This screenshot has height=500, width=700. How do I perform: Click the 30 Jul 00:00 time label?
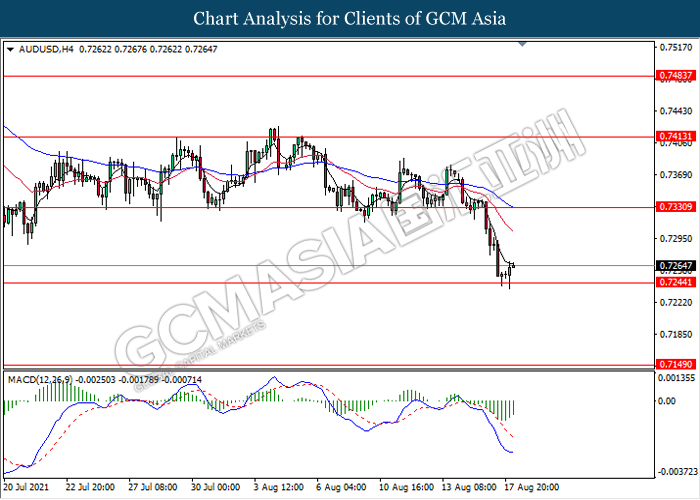[216, 487]
